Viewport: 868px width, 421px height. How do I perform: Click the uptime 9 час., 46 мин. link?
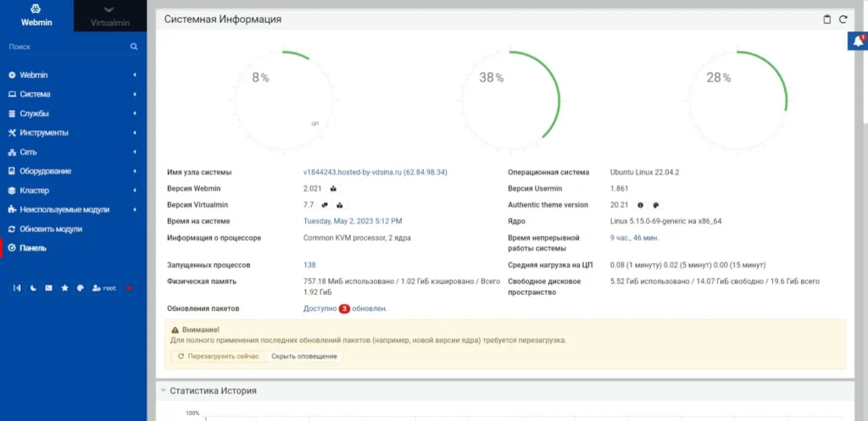click(x=634, y=238)
